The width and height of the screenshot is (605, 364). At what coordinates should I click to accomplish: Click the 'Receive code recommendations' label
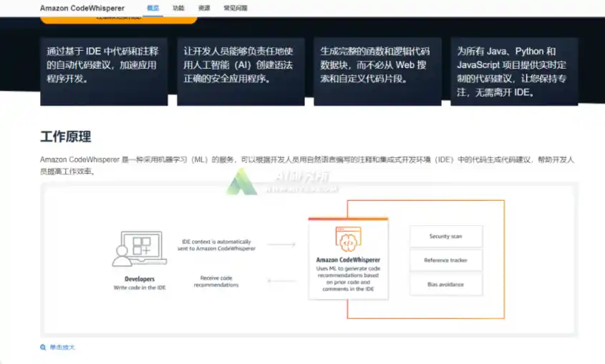click(x=216, y=282)
